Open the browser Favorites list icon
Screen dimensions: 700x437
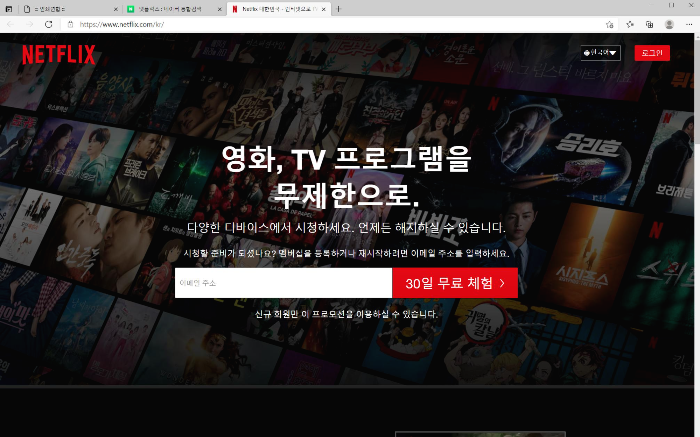(630, 25)
